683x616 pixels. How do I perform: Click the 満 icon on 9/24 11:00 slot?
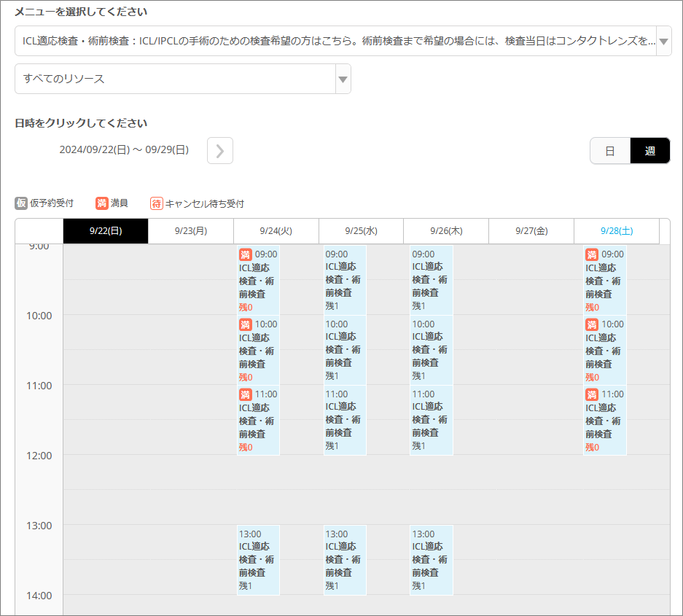point(245,394)
